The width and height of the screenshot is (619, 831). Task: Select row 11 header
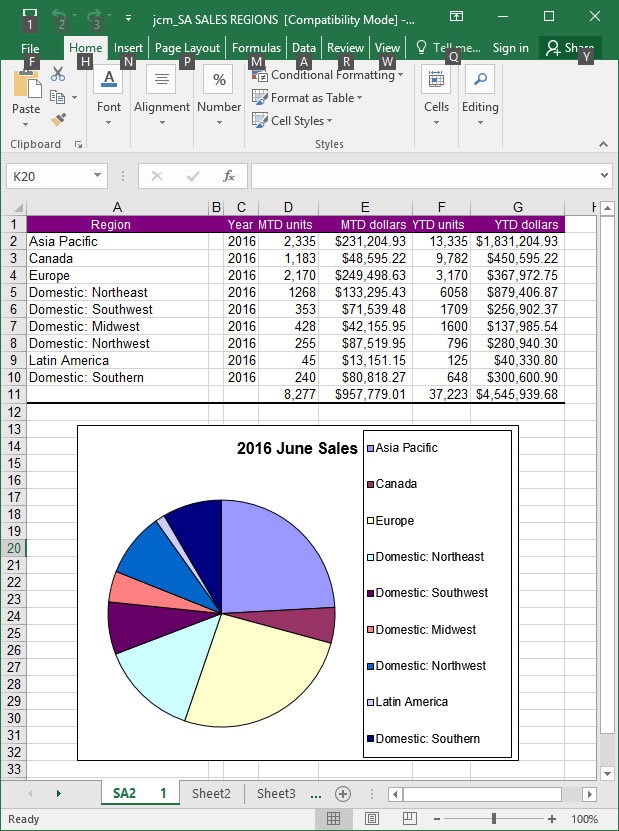(x=14, y=394)
